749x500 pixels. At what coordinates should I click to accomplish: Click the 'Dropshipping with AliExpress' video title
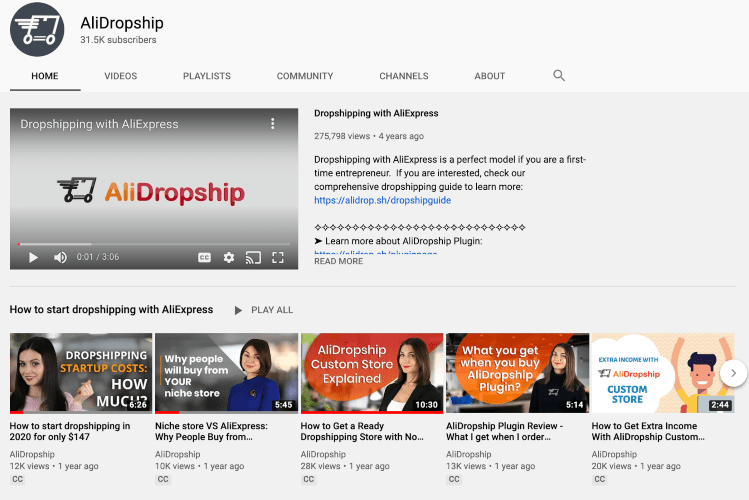(376, 113)
